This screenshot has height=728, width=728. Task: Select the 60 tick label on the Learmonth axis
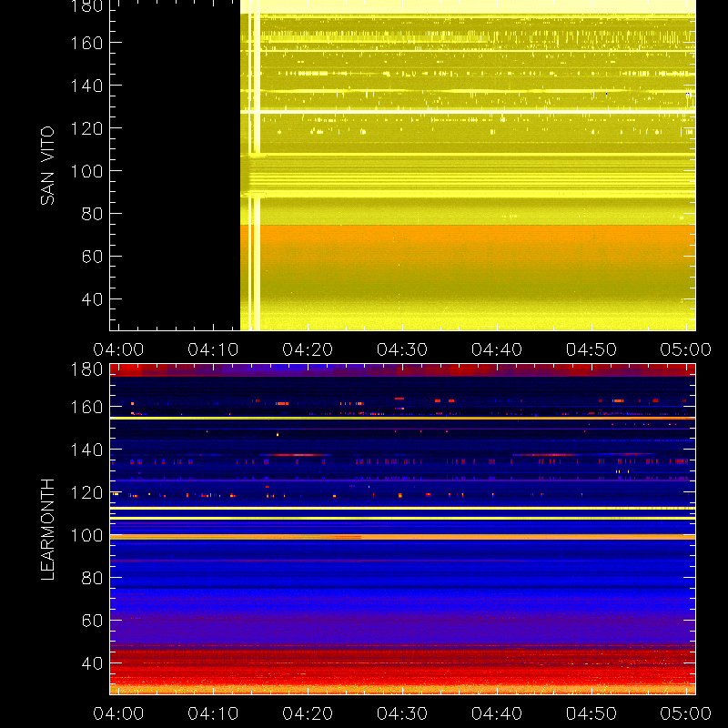(92, 621)
